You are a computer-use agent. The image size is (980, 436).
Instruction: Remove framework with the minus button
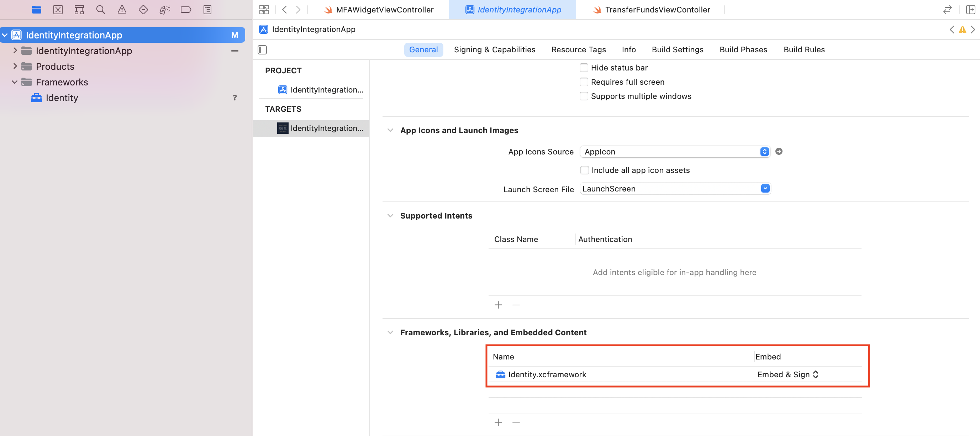(516, 422)
